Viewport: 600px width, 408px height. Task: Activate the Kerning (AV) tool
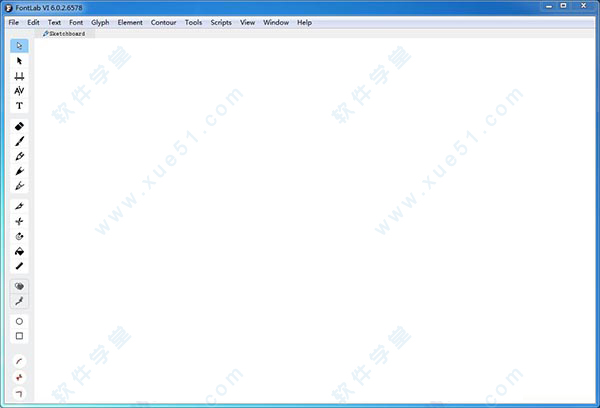[19, 91]
